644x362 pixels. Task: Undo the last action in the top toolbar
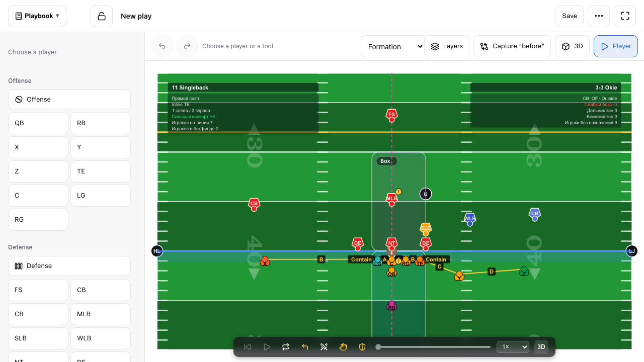pyautogui.click(x=162, y=46)
